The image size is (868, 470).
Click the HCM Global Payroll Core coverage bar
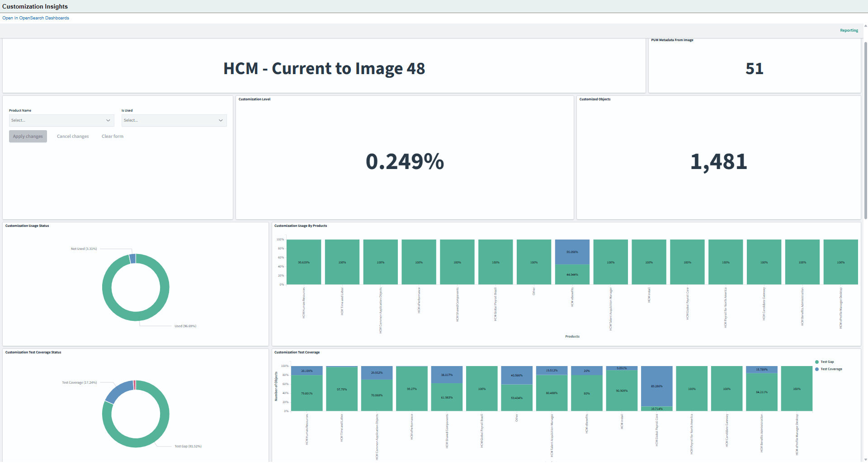[x=657, y=386]
